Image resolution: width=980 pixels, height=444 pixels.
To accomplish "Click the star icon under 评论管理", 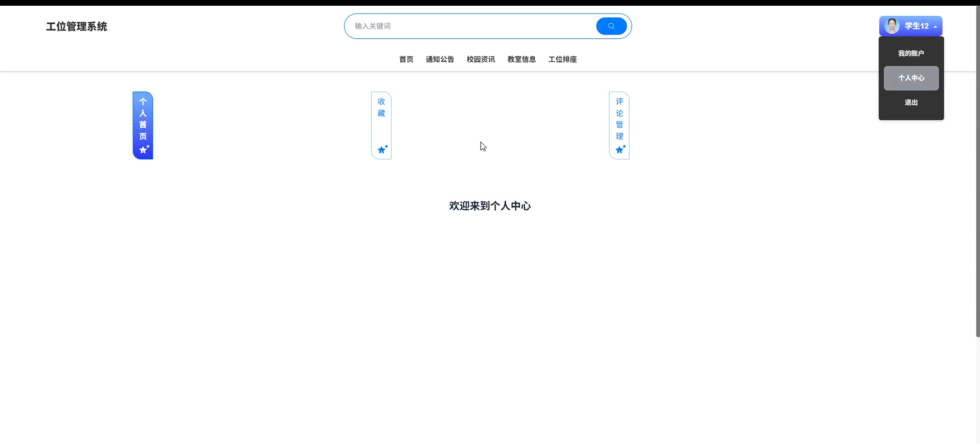I will pyautogui.click(x=620, y=149).
